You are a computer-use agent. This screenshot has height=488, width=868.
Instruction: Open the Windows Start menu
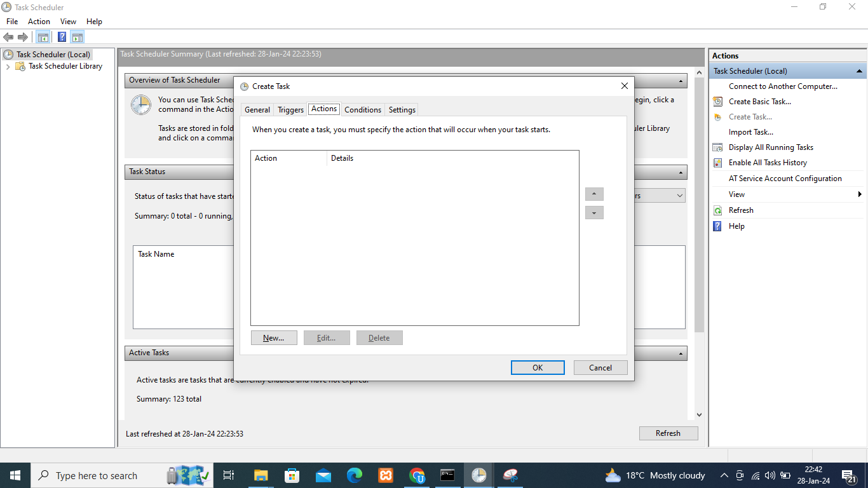(15, 475)
